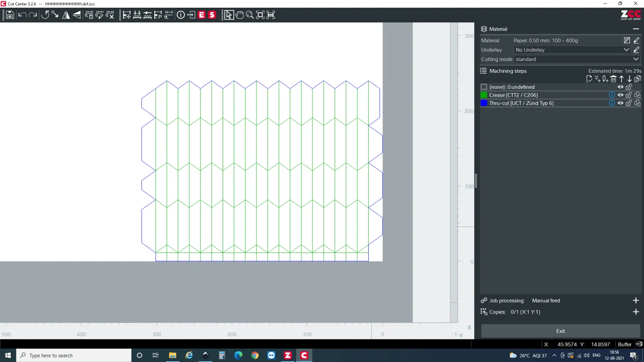Click the Estimated time: 1m 29s text

point(615,71)
